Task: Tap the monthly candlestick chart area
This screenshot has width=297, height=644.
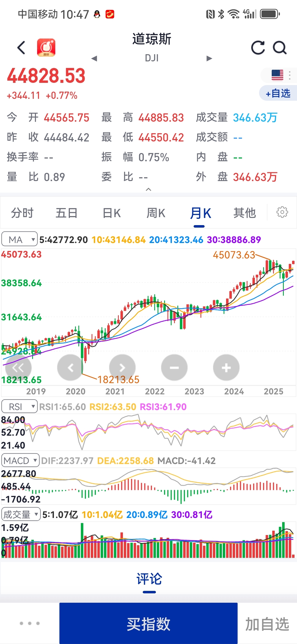Action: pyautogui.click(x=148, y=316)
